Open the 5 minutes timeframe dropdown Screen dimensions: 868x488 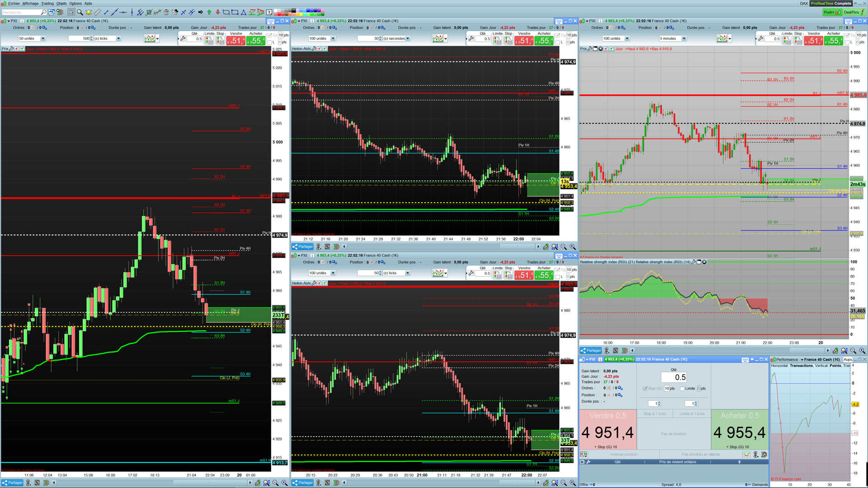pos(684,38)
